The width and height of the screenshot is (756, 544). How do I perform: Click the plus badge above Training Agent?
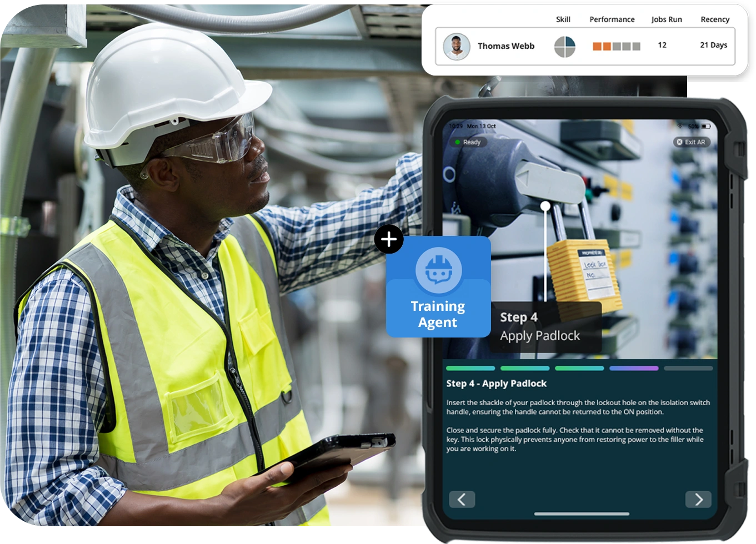coord(389,239)
